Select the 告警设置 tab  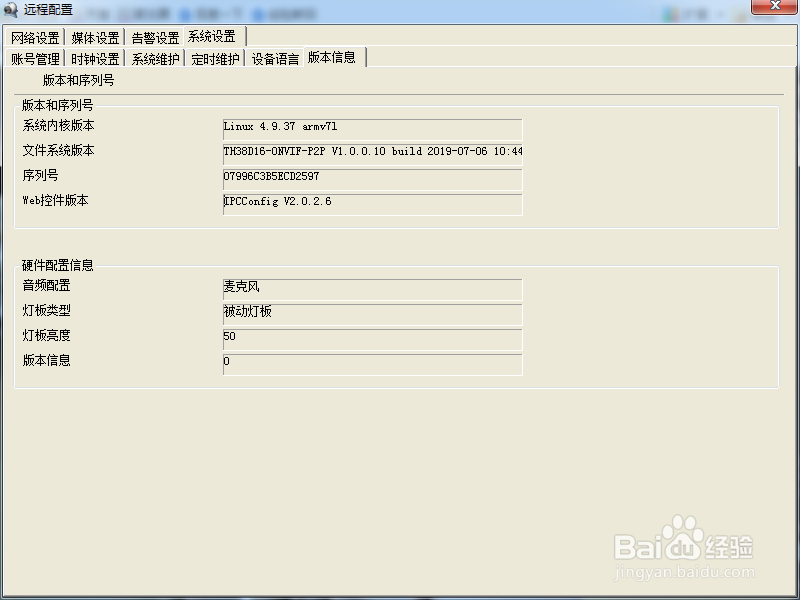point(155,36)
